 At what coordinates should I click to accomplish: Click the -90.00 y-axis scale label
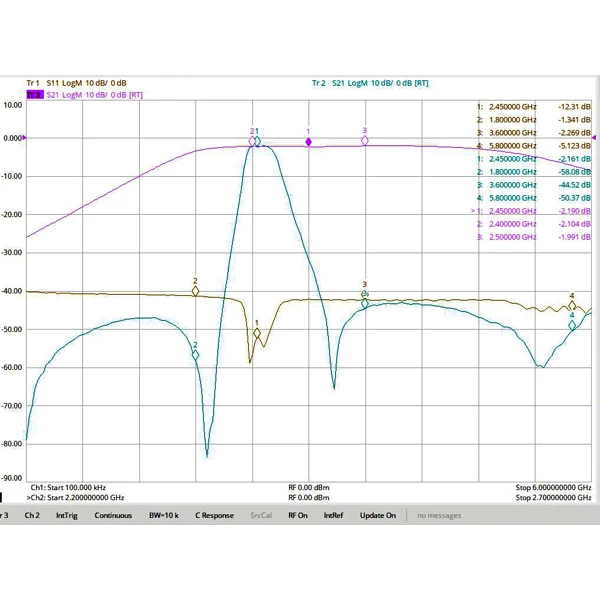[x=12, y=478]
